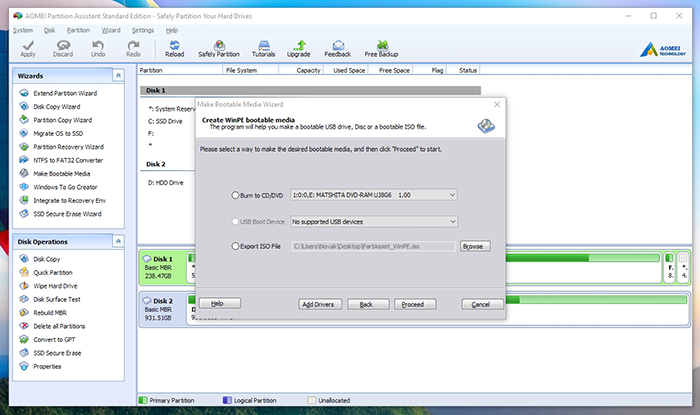
Task: Run Disk Surface Test
Action: click(x=57, y=299)
